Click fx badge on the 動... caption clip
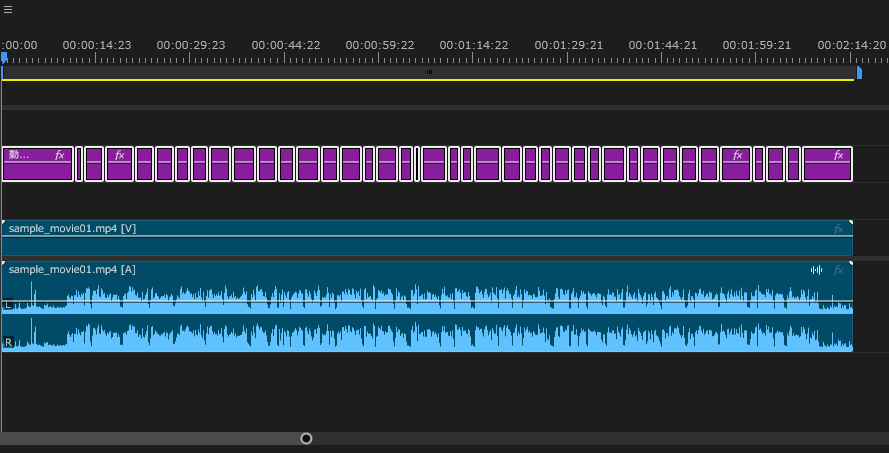The image size is (889, 453). pos(60,155)
